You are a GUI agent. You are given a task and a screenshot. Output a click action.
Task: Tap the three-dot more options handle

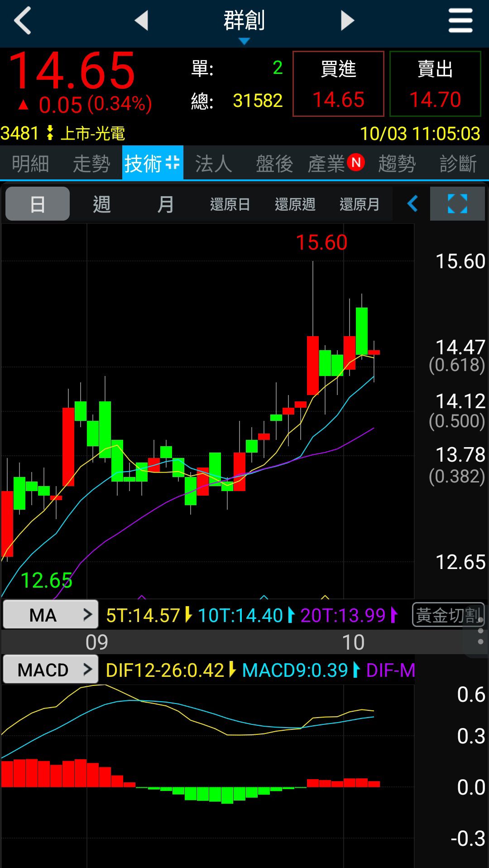(x=480, y=631)
